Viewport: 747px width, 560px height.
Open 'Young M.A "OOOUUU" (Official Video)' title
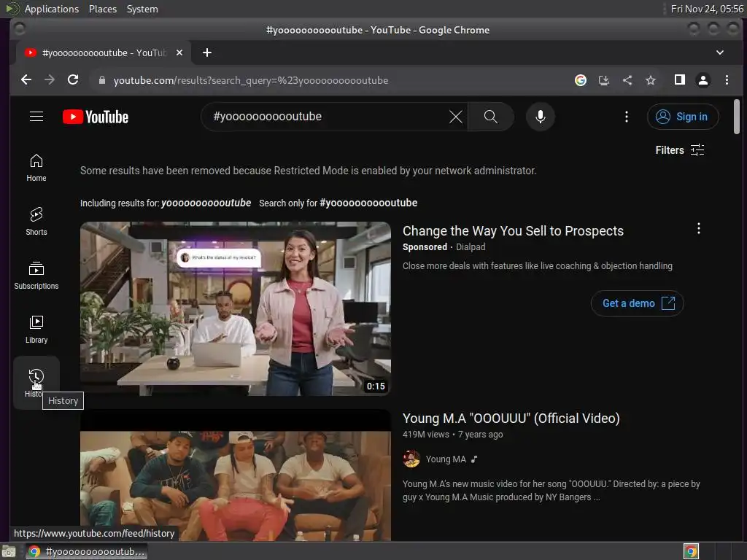pyautogui.click(x=511, y=418)
